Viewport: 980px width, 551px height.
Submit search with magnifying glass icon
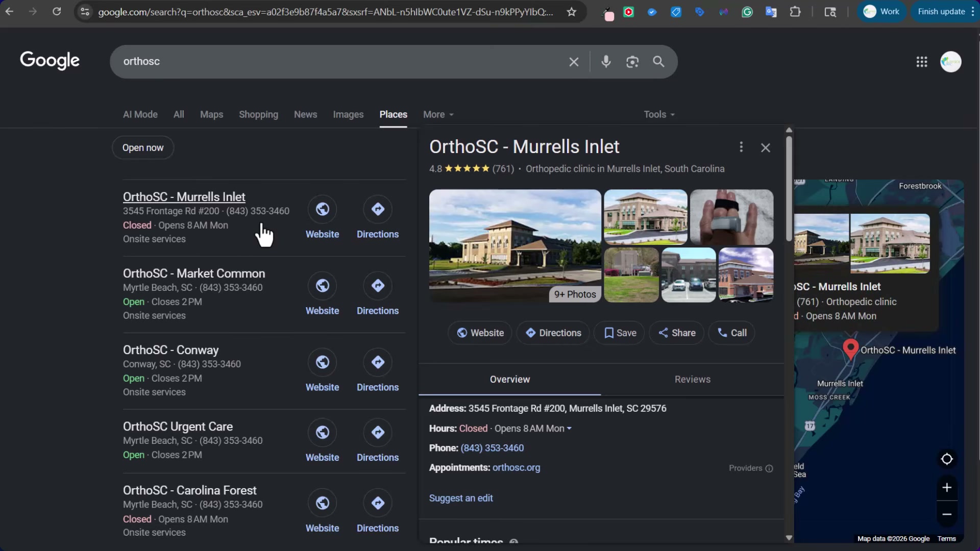659,62
